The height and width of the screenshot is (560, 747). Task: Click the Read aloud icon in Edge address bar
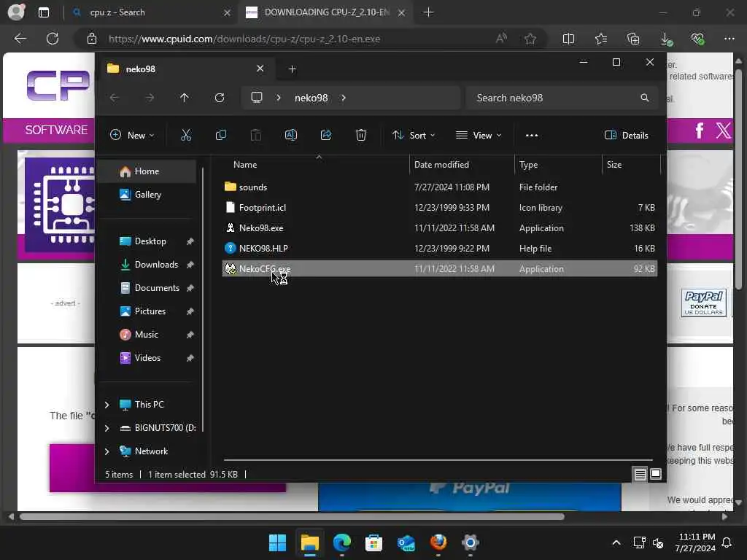point(501,39)
